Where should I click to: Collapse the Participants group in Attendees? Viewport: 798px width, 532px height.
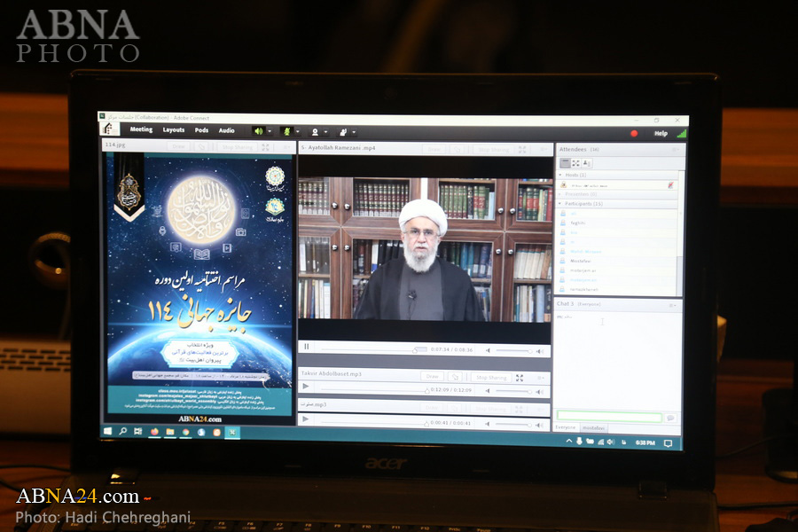pyautogui.click(x=560, y=204)
